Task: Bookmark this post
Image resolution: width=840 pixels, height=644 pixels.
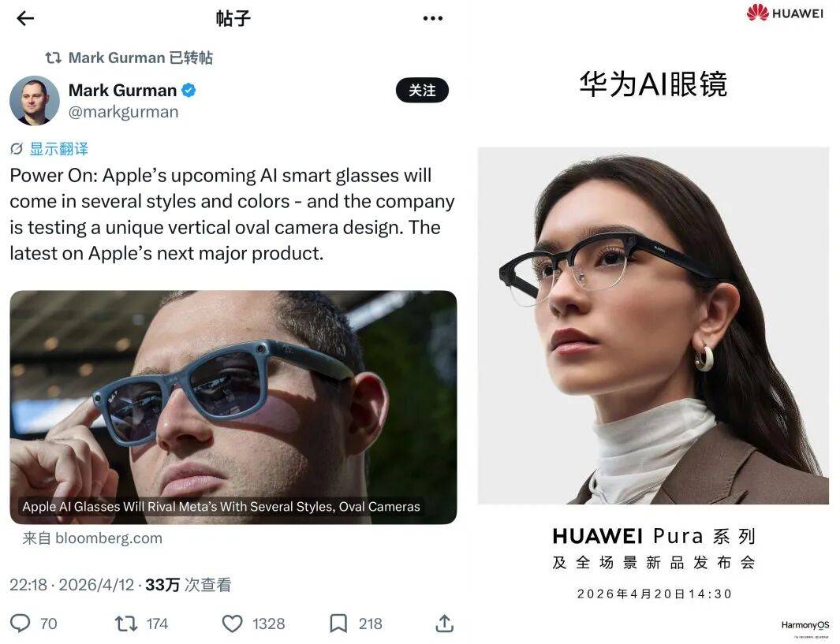Action: pos(338,624)
